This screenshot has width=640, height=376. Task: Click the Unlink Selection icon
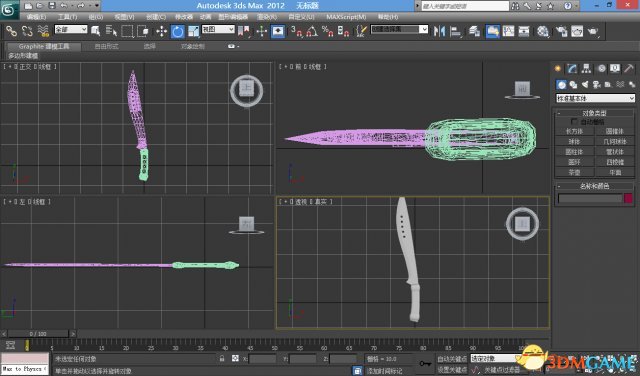(x=27, y=31)
